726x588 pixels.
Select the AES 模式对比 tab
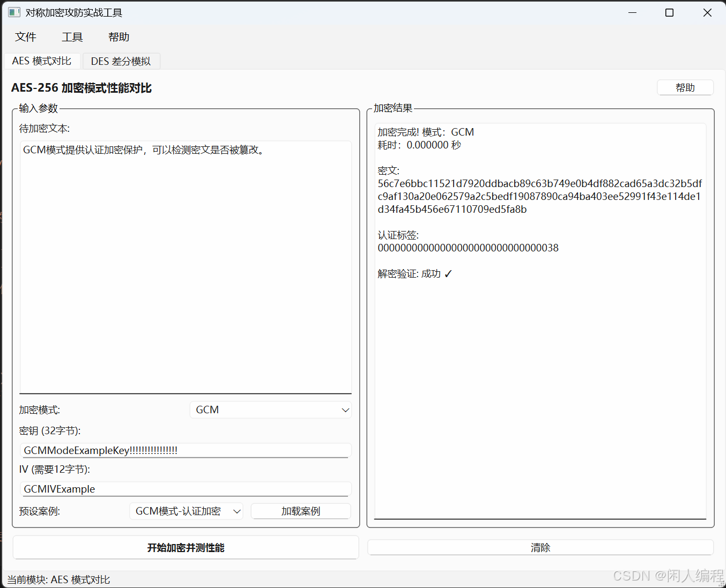(42, 61)
